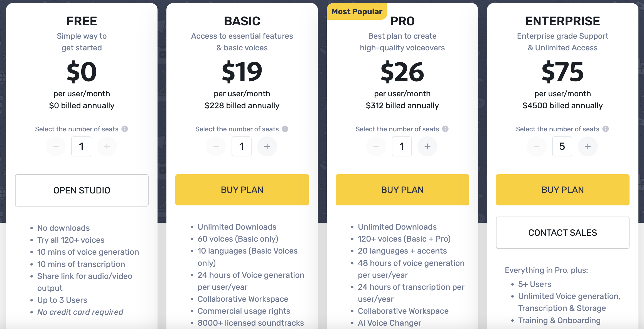The image size is (644, 329).
Task: Click info icon beside Free plan seats
Action: [x=125, y=129]
